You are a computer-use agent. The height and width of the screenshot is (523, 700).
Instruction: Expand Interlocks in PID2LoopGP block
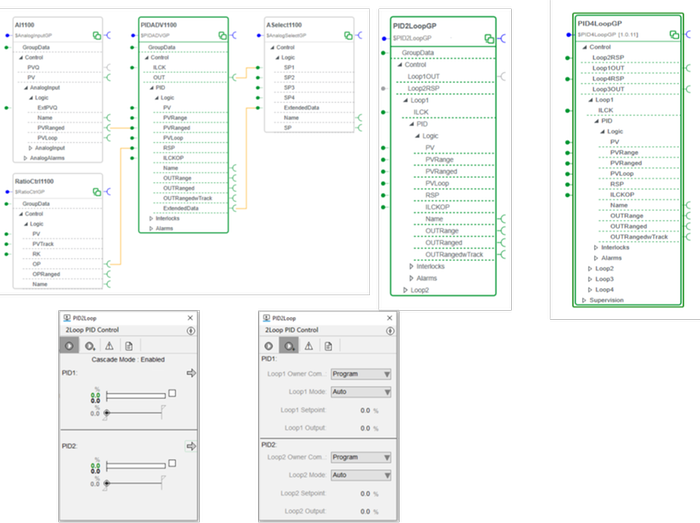click(x=411, y=266)
